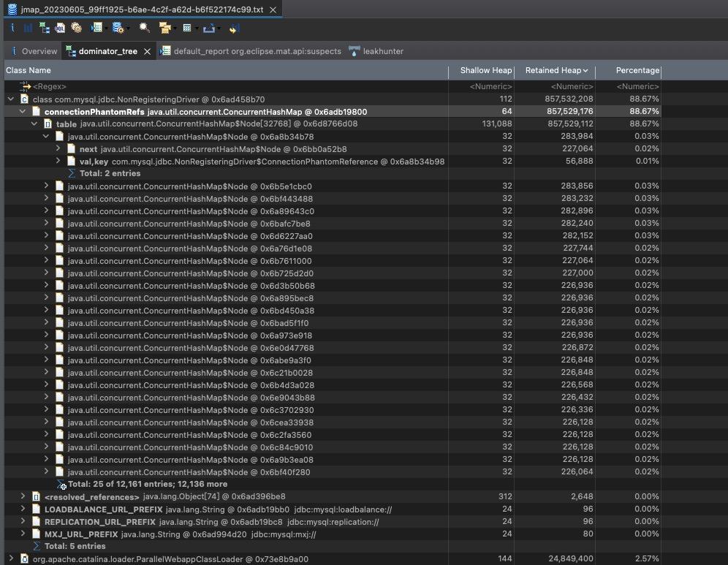Click the export toolbar icon

click(x=209, y=29)
